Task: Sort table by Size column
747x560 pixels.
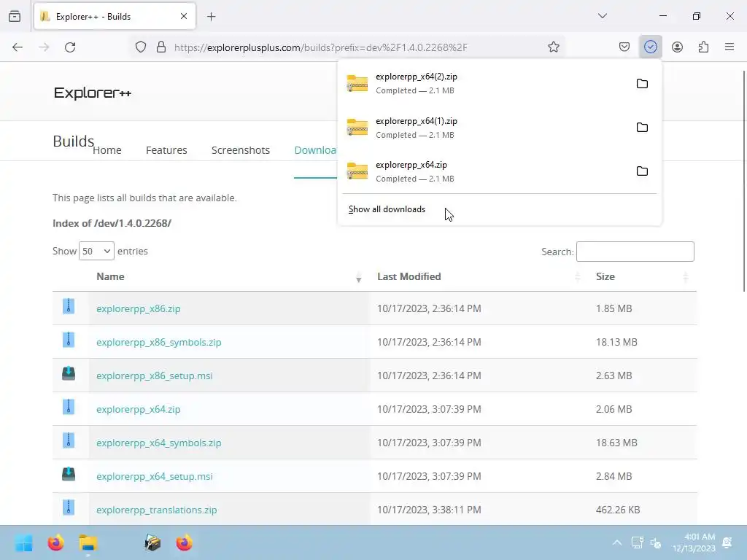Action: (x=605, y=276)
